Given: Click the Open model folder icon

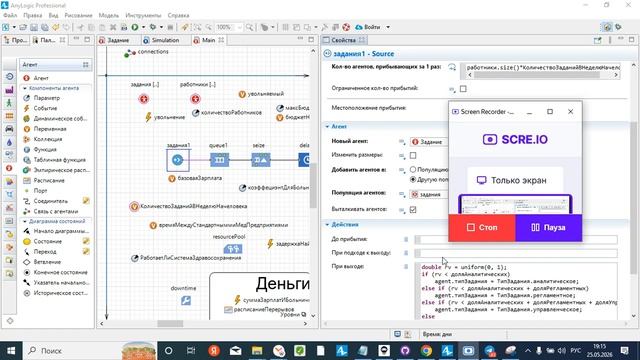Looking at the screenshot, I should pyautogui.click(x=23, y=27).
